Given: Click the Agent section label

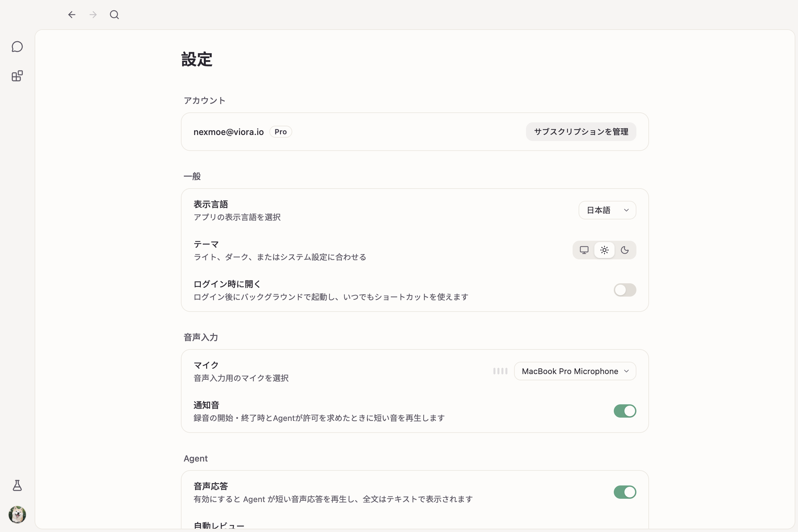Looking at the screenshot, I should pos(196,459).
